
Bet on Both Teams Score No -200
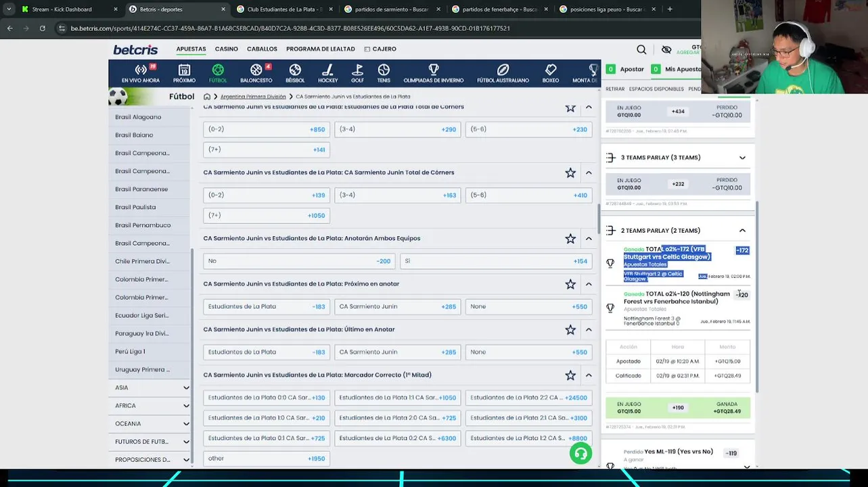(300, 261)
